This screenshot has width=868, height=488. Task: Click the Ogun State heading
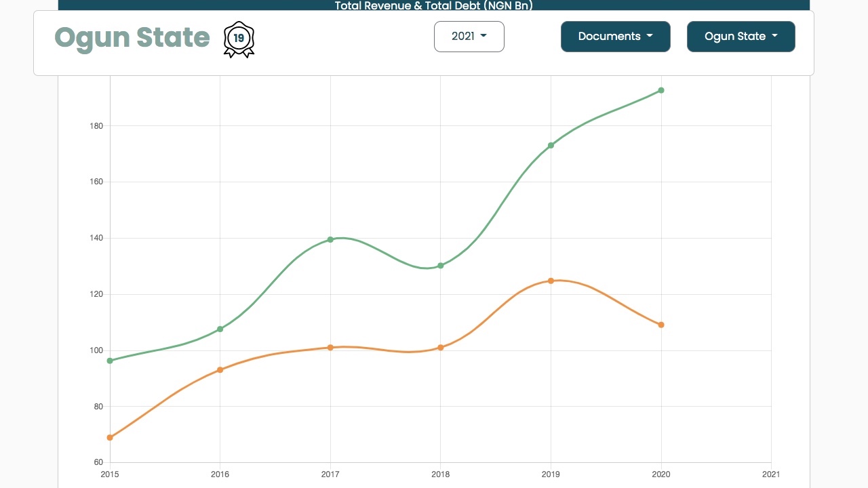pos(132,37)
